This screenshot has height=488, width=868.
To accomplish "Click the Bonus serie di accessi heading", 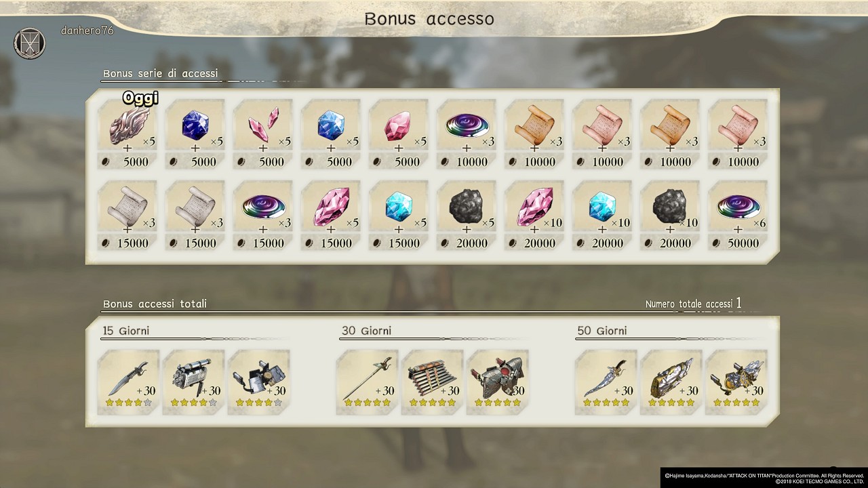I will coord(160,73).
